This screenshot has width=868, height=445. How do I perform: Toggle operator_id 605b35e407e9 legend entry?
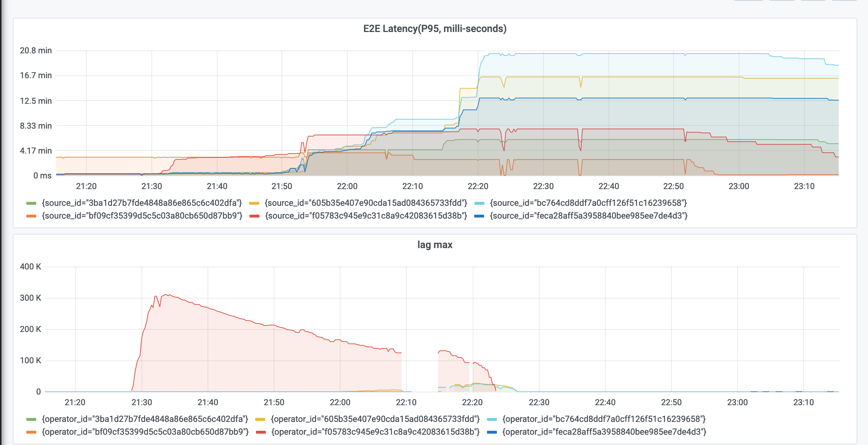click(375, 419)
